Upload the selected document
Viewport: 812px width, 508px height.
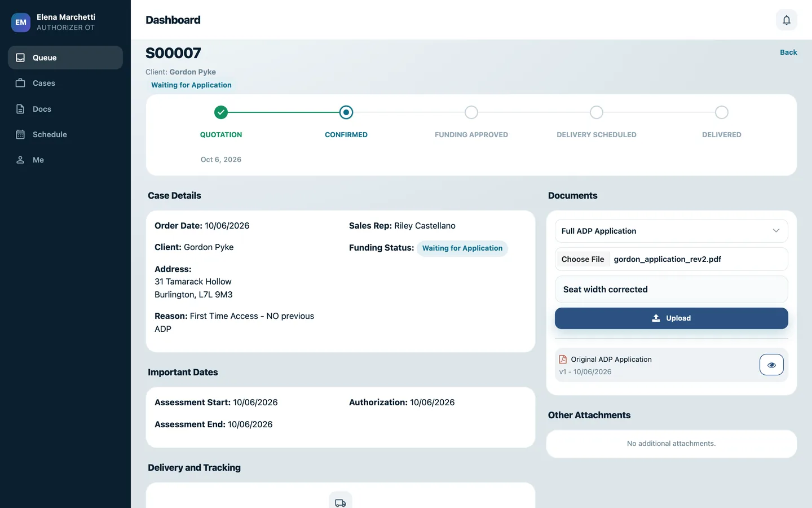point(671,318)
